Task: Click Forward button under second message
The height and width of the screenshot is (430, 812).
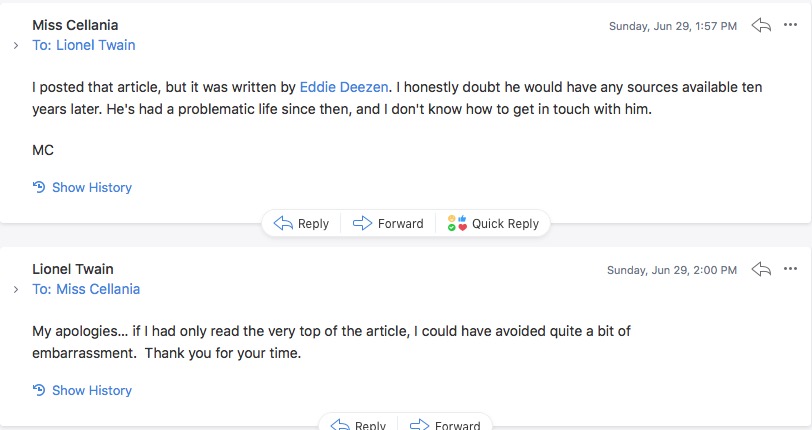Action: [x=445, y=425]
